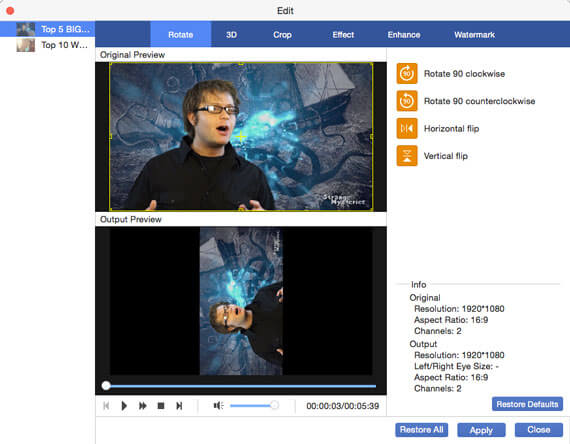Click the fast forward playback icon
The height and width of the screenshot is (444, 570).
[x=142, y=406]
